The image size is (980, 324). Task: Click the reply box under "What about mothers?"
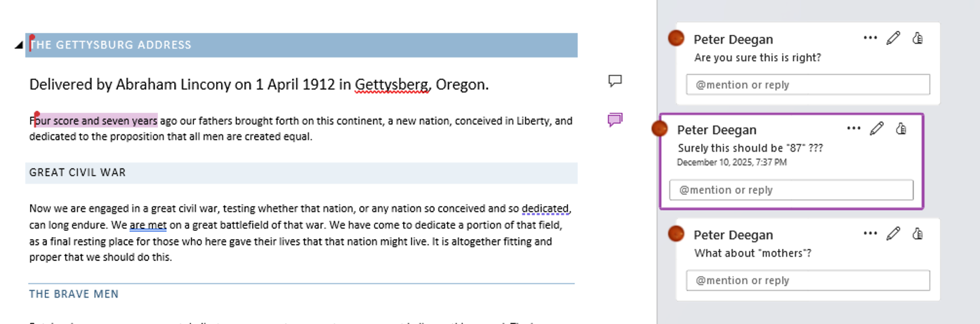pyautogui.click(x=807, y=281)
